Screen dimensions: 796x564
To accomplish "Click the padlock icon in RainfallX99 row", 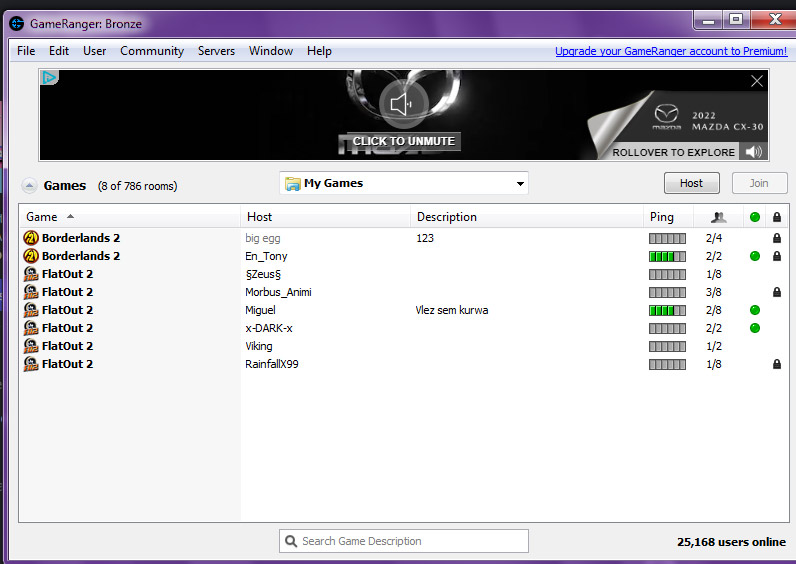I will click(777, 364).
